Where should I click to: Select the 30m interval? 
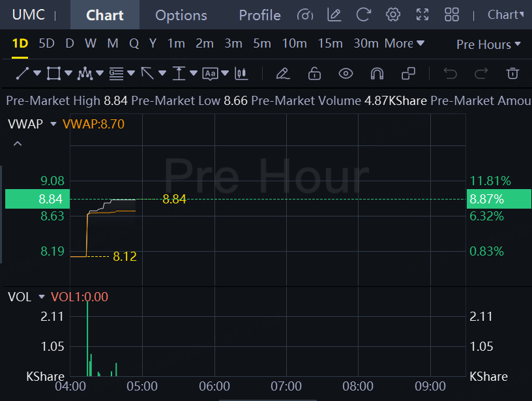pyautogui.click(x=366, y=44)
